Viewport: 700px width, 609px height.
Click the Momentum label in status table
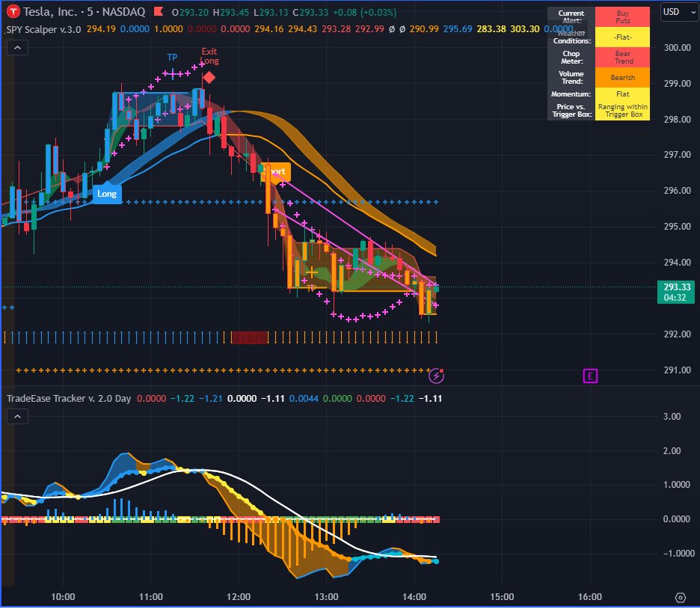[571, 94]
